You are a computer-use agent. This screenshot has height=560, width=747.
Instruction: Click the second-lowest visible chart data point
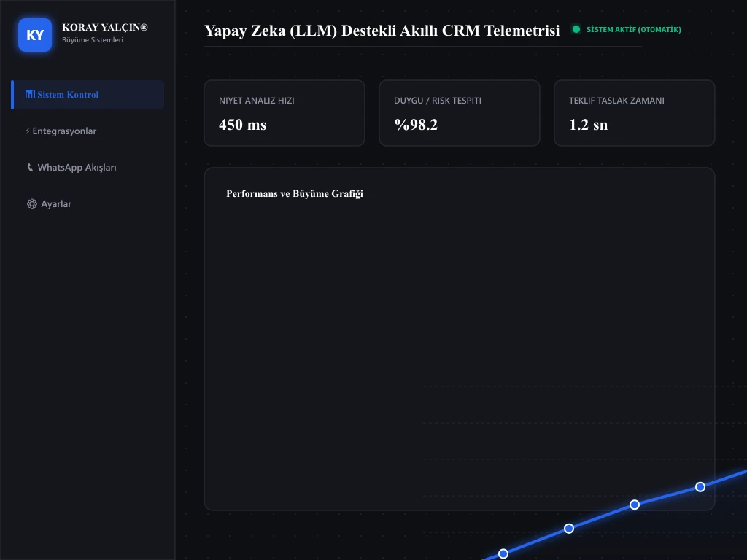coord(569,528)
